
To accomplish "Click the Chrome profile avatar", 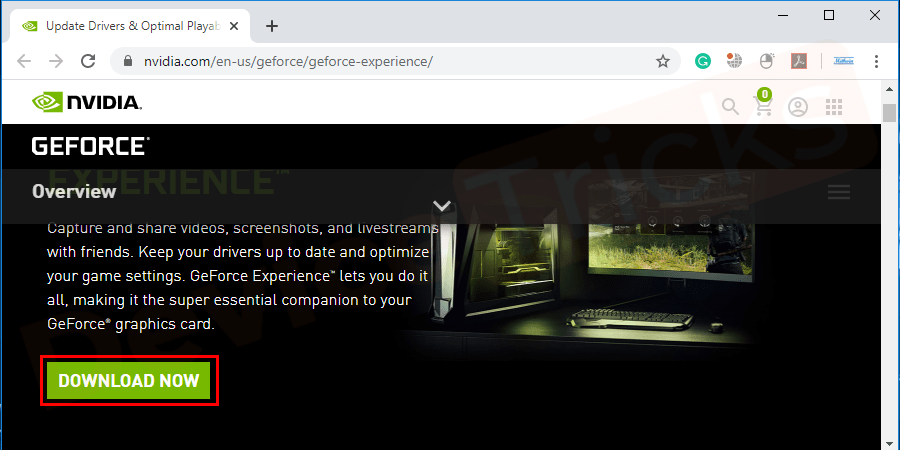I will [x=843, y=61].
